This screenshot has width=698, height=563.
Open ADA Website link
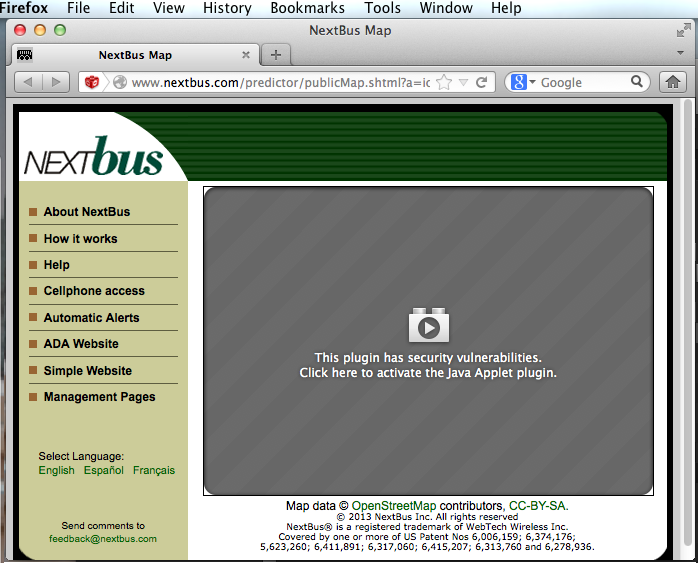pos(81,344)
